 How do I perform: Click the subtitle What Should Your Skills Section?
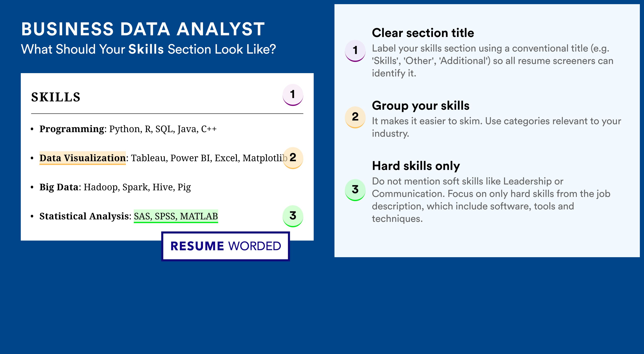(149, 49)
